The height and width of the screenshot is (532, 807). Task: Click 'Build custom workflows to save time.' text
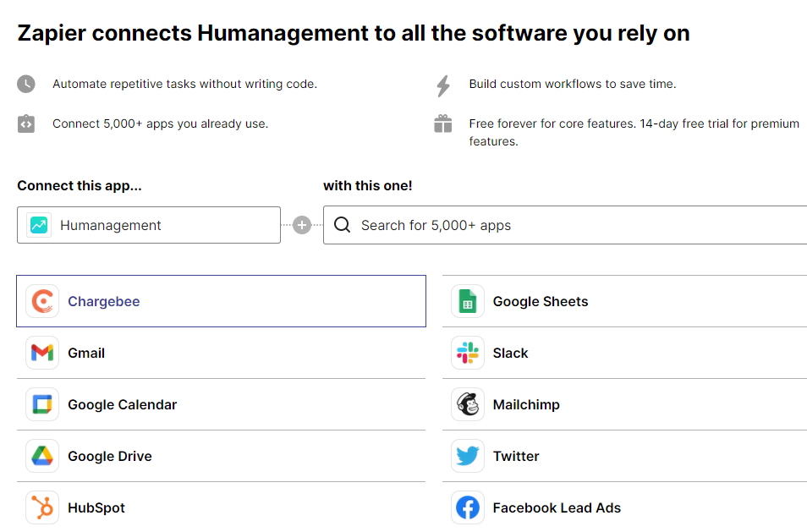point(573,84)
